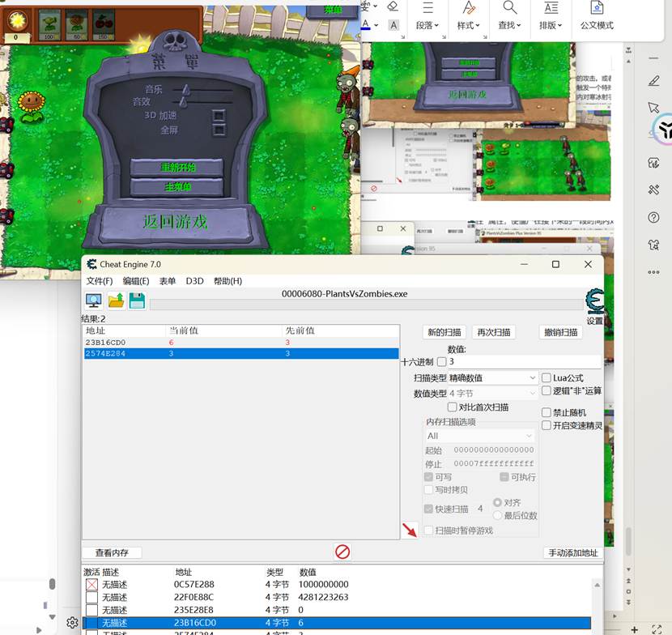Image resolution: width=672 pixels, height=635 pixels.
Task: Click the zoom plus icon at bottom right
Action: tap(634, 629)
